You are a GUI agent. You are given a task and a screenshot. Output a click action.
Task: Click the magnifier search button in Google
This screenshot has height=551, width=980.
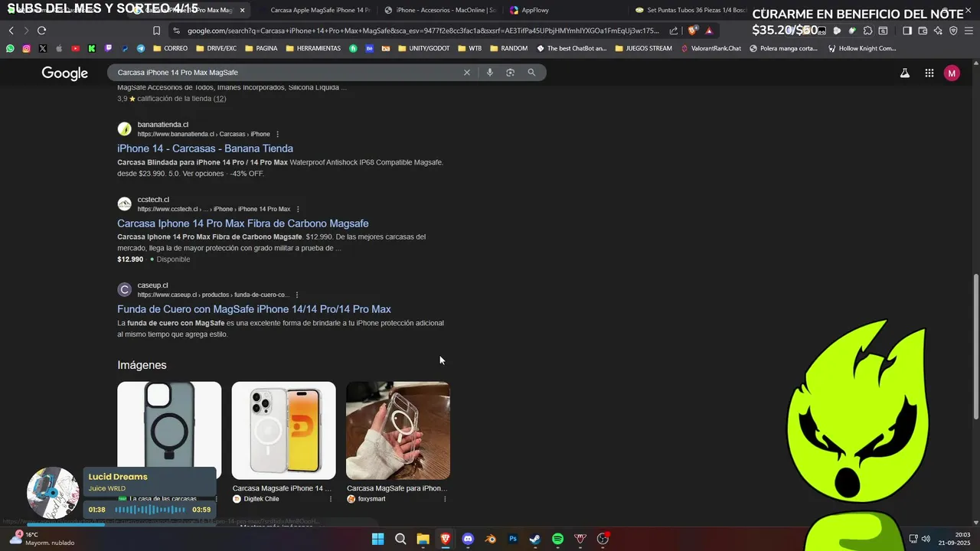(531, 72)
